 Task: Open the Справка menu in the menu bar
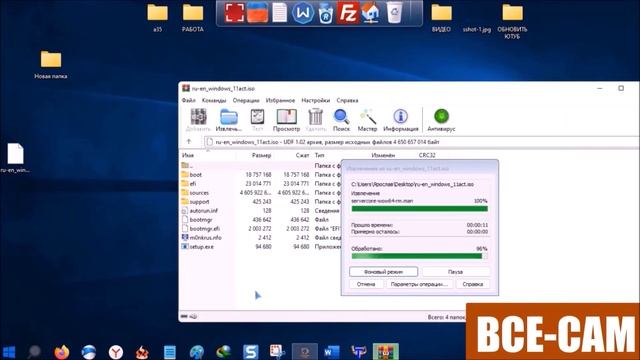click(347, 100)
